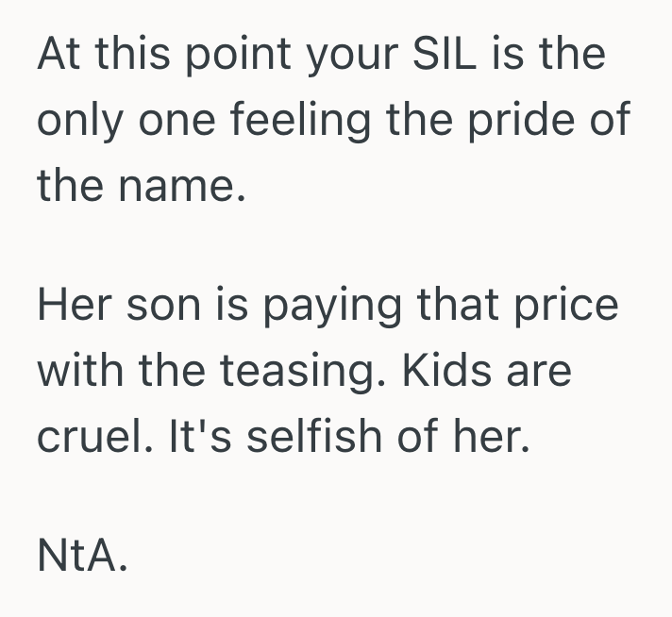Click the word "At" starting the comment
Viewport: 672px width, 617px height.
pos(59,57)
